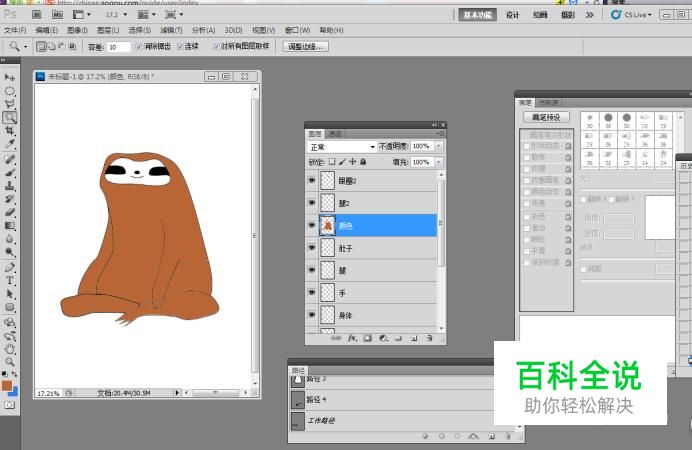Select the Clone Stamp tool
The width and height of the screenshot is (692, 450).
(10, 185)
